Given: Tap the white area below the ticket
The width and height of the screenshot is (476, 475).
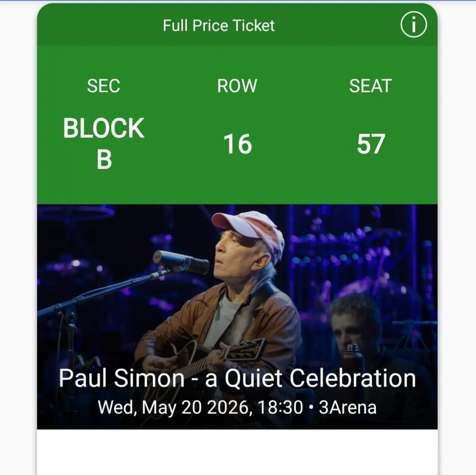Looking at the screenshot, I should pyautogui.click(x=238, y=452).
